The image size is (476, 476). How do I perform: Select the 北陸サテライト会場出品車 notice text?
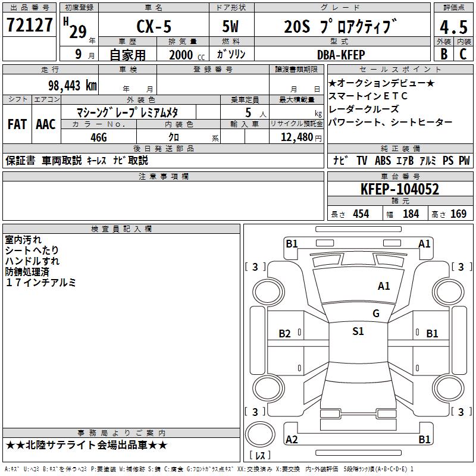tap(87, 445)
